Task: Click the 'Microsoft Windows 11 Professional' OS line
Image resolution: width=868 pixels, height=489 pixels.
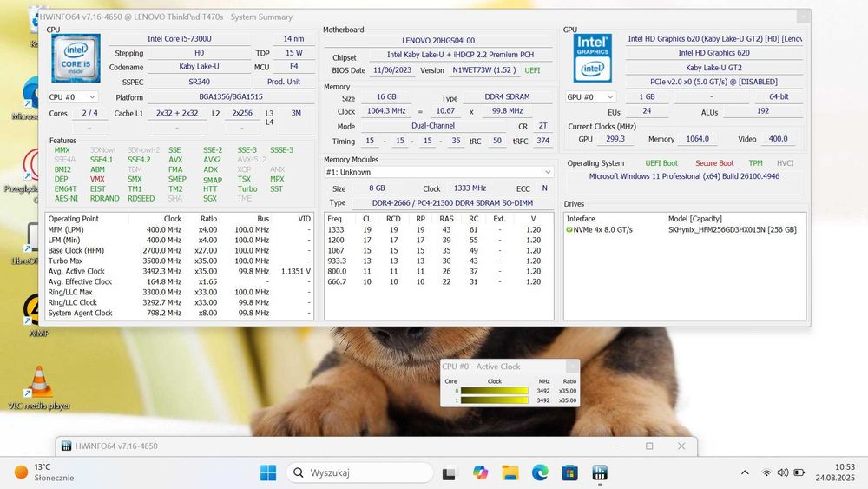Action: (x=684, y=176)
